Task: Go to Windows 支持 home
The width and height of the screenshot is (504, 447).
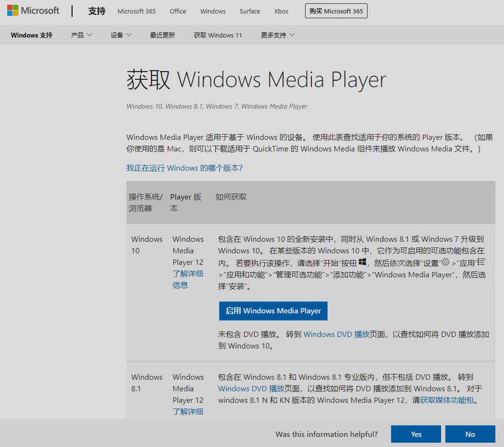Action: (32, 35)
